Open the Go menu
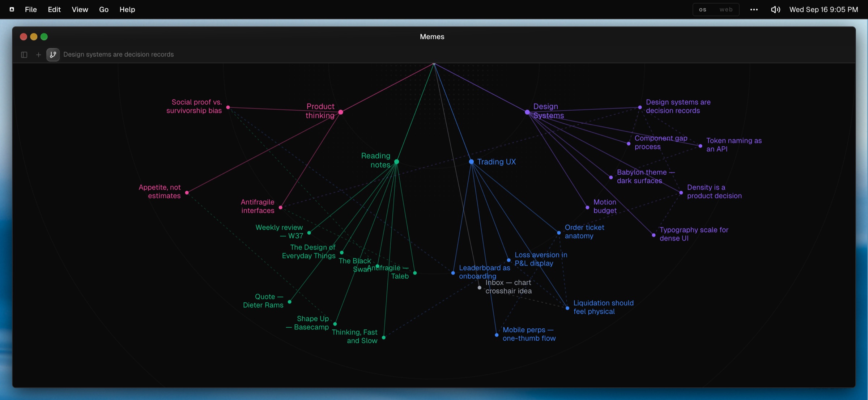 click(104, 10)
